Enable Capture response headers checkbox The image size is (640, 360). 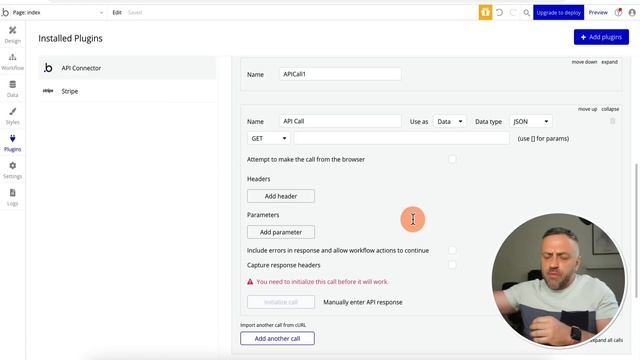[452, 265]
